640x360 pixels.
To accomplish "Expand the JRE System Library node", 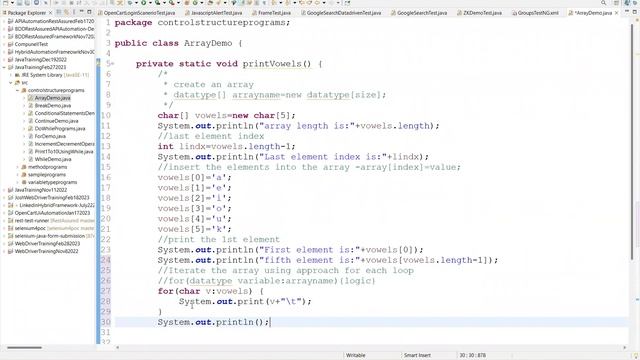I will pyautogui.click(x=11, y=75).
